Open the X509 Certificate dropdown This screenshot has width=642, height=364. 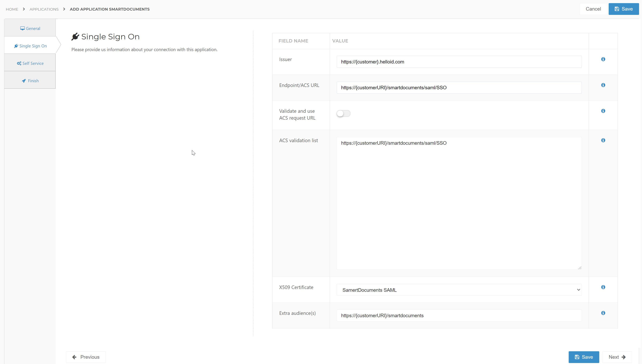[x=459, y=290]
